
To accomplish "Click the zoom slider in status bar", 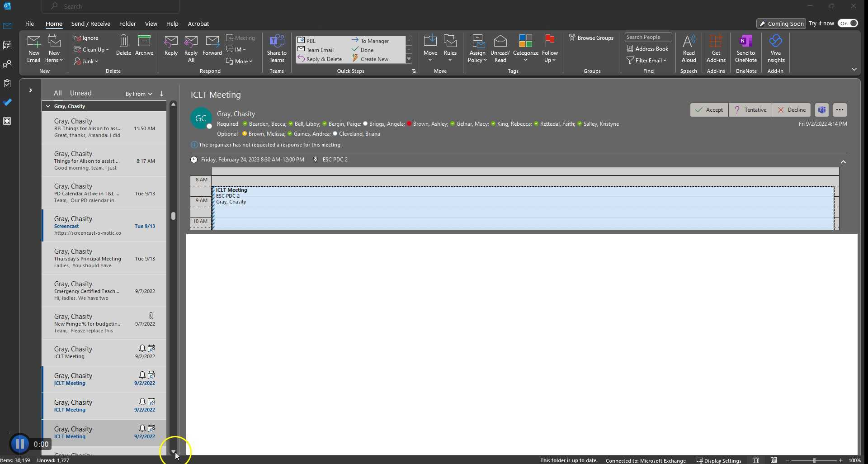I will 814,460.
